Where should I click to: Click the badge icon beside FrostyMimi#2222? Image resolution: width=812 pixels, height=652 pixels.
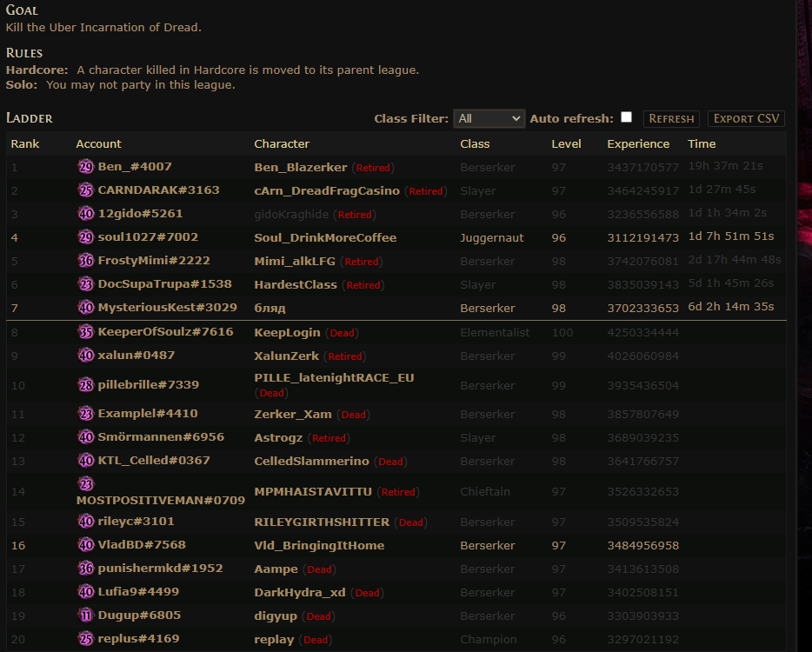click(85, 261)
